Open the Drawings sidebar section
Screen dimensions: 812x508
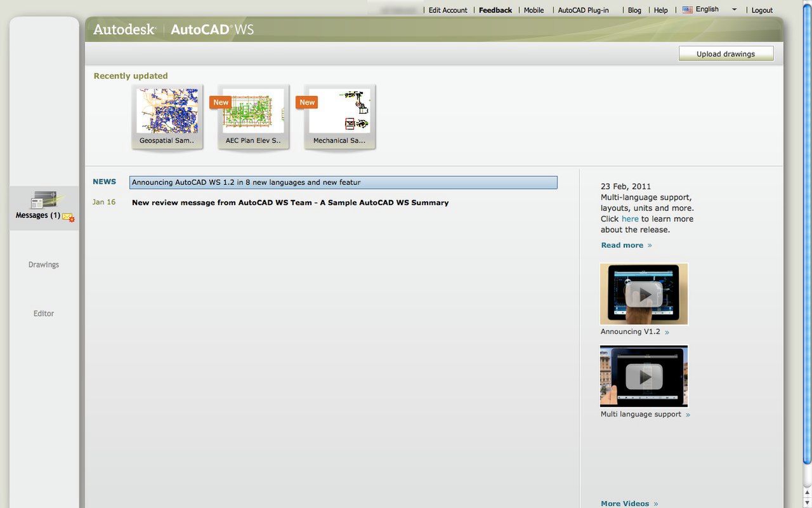coord(44,265)
